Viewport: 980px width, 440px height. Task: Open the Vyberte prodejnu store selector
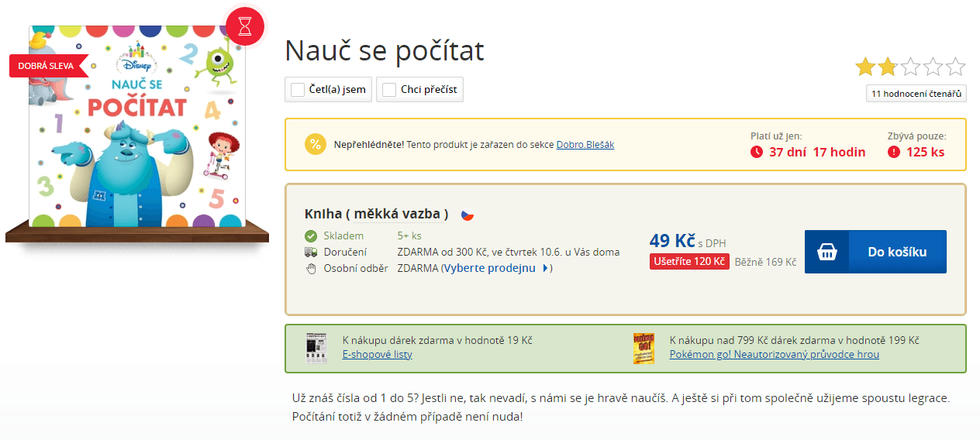click(490, 268)
